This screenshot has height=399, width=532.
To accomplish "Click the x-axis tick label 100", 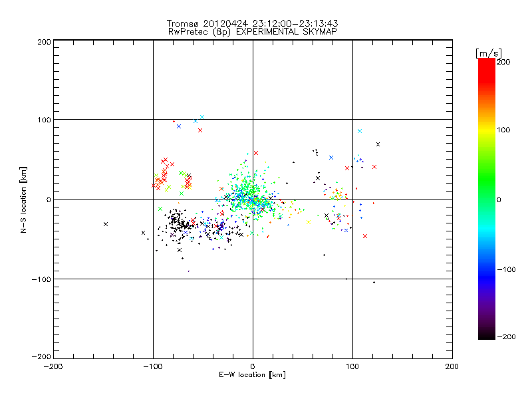I will point(352,366).
